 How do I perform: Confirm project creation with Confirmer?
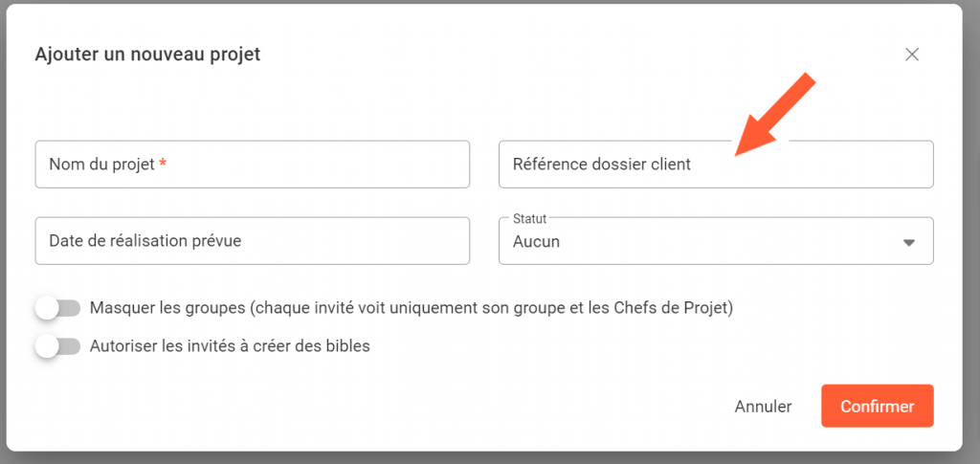pyautogui.click(x=877, y=407)
